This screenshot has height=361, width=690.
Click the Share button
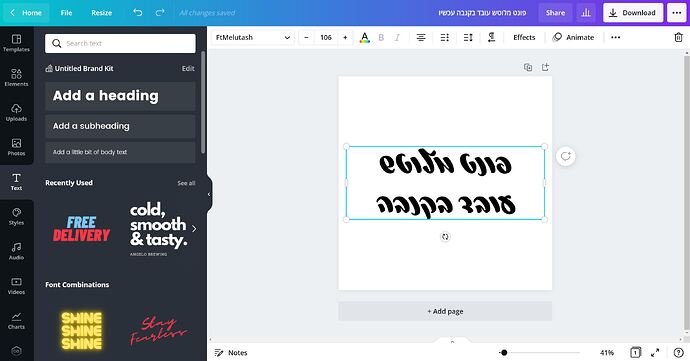coord(555,13)
